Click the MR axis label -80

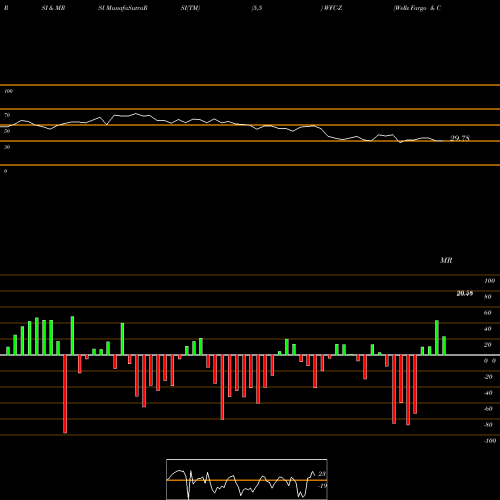click(488, 425)
